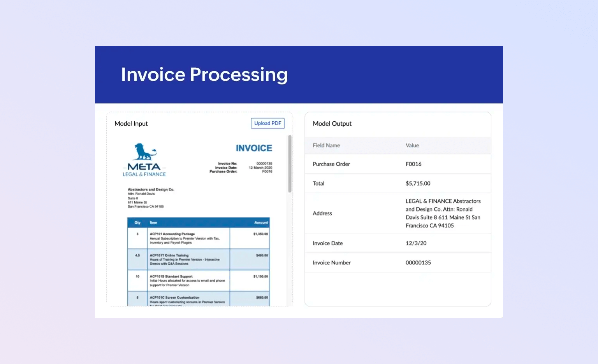Click the Field Name column header
598x364 pixels.
tap(326, 145)
